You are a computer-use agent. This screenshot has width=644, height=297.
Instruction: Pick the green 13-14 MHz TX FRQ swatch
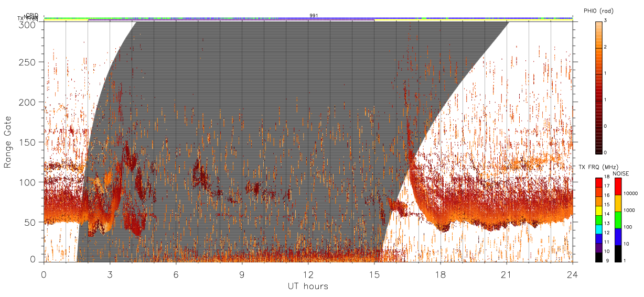point(598,219)
